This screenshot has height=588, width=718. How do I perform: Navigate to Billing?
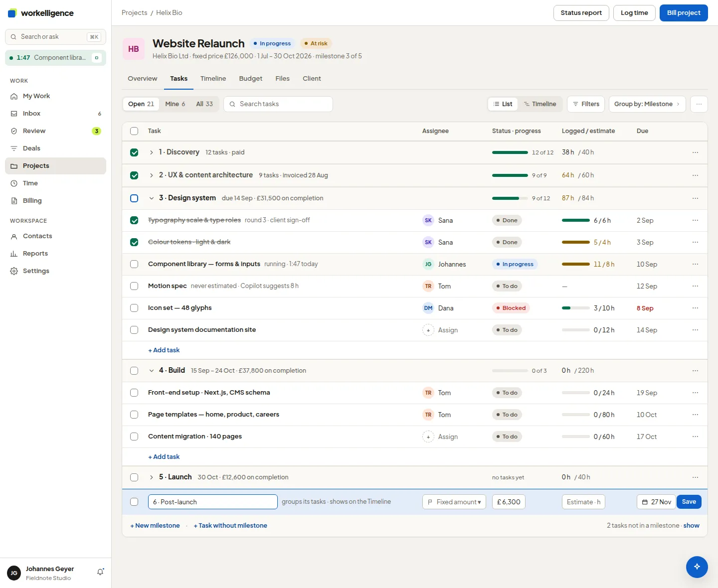point(55,201)
